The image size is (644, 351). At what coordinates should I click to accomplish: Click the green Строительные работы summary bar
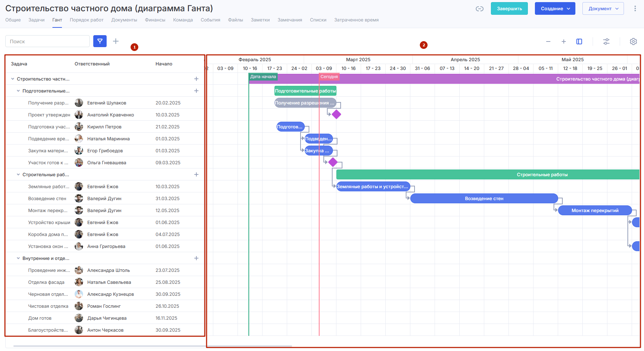coord(488,174)
